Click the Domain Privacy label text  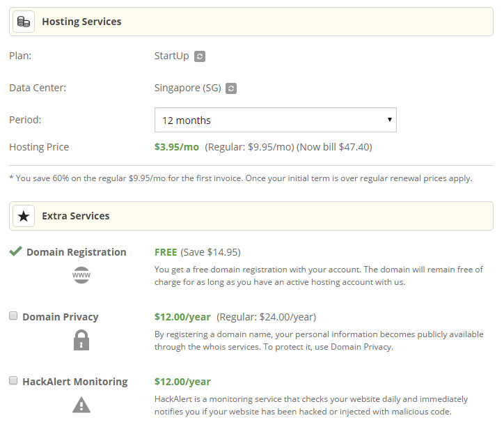61,317
